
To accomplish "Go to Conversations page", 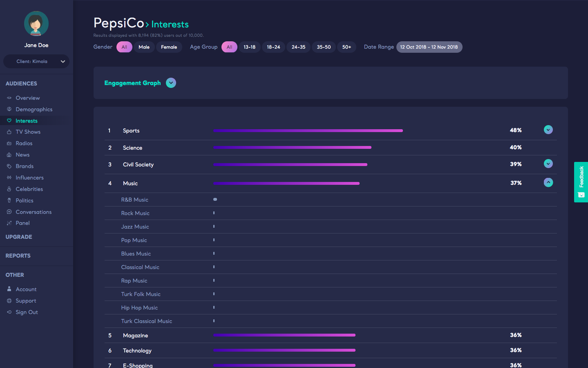I will [x=34, y=212].
